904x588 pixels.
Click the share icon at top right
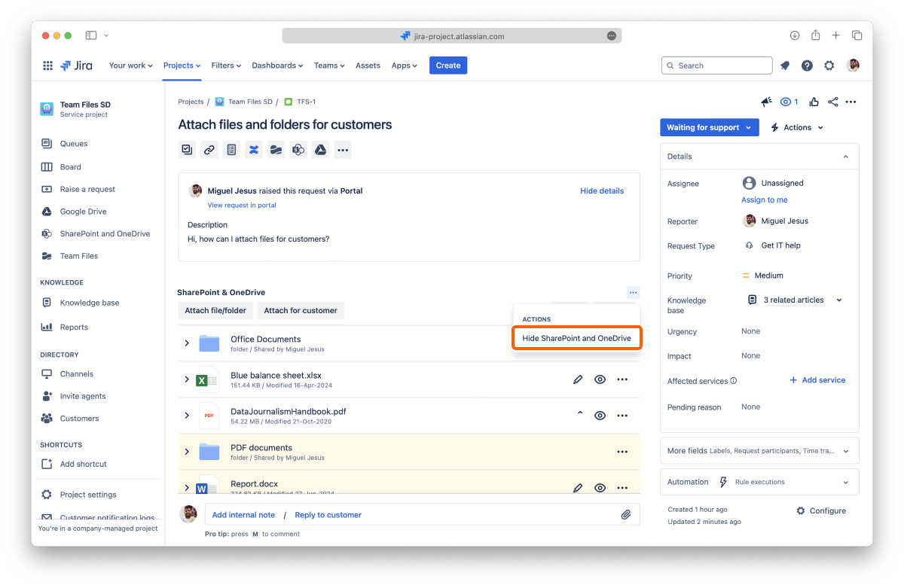coord(832,102)
